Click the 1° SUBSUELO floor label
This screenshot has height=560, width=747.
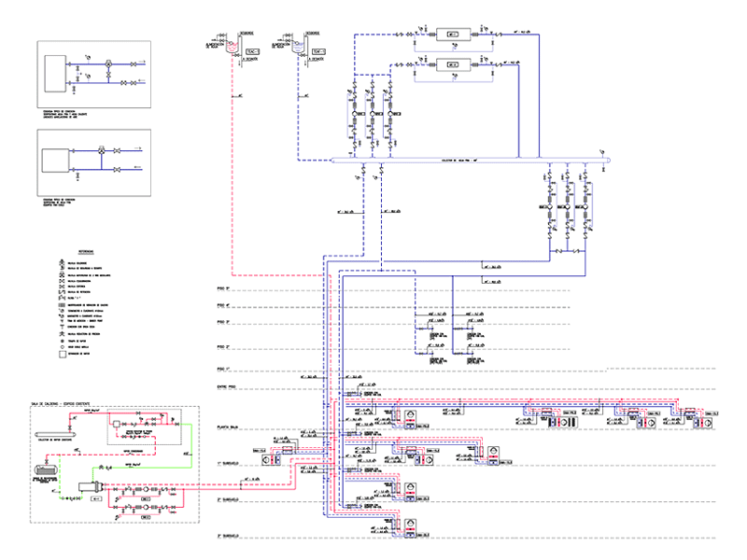click(x=231, y=463)
